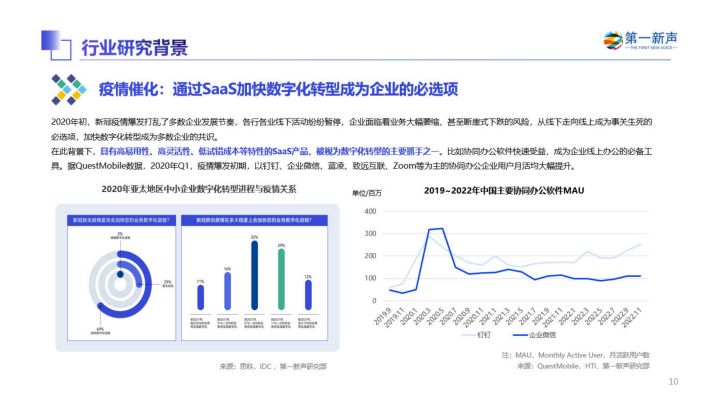Screen dimensions: 710x399
Task: Select the 钉钉 legend line marker
Action: pos(469,335)
